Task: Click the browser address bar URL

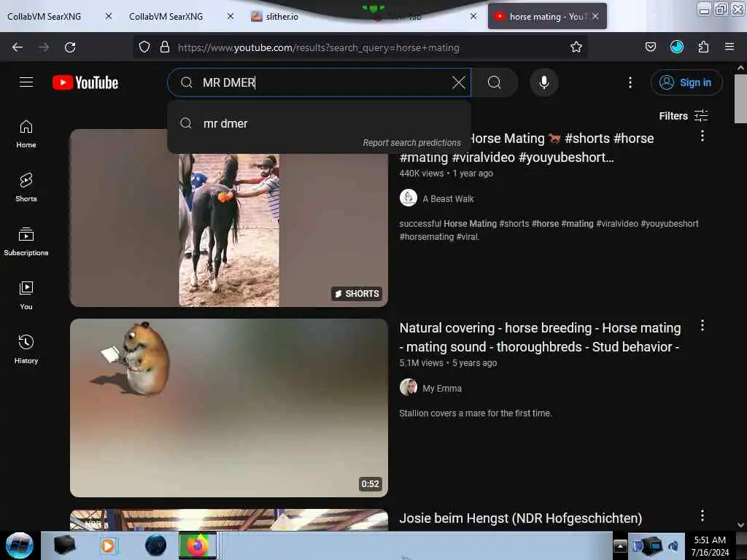Action: point(319,47)
